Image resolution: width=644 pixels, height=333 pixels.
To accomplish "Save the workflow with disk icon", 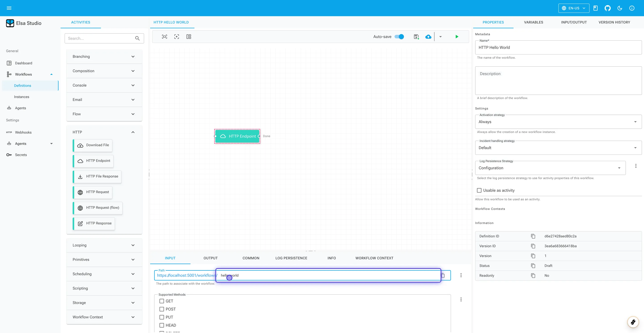I will pyautogui.click(x=416, y=37).
